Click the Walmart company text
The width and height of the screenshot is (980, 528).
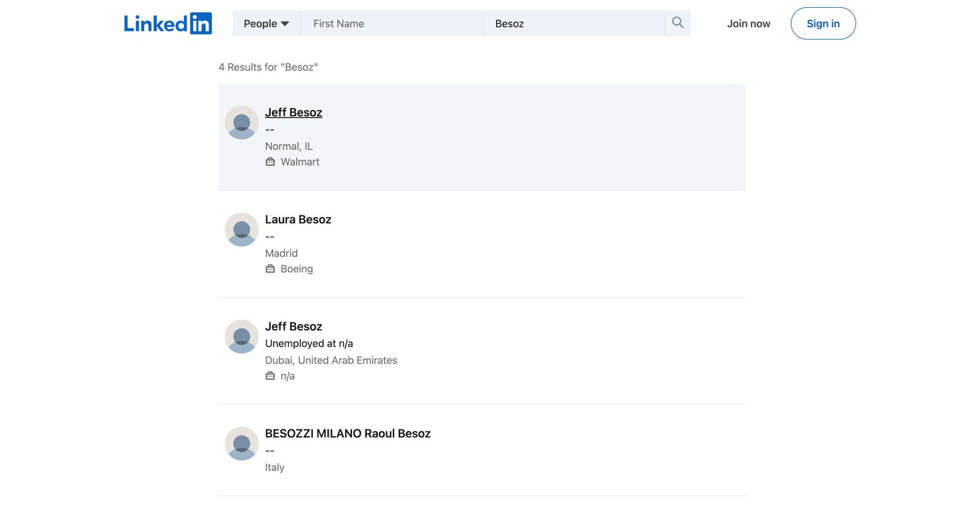coord(300,162)
